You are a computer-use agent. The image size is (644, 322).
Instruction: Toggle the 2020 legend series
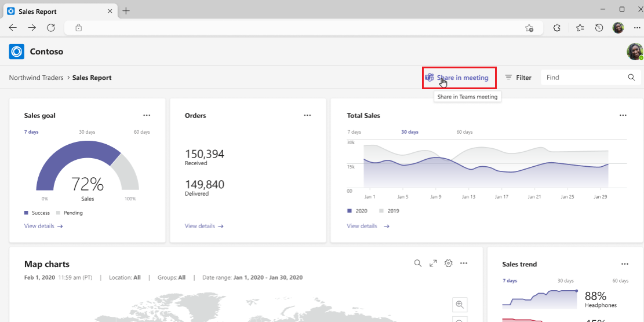tap(357, 211)
